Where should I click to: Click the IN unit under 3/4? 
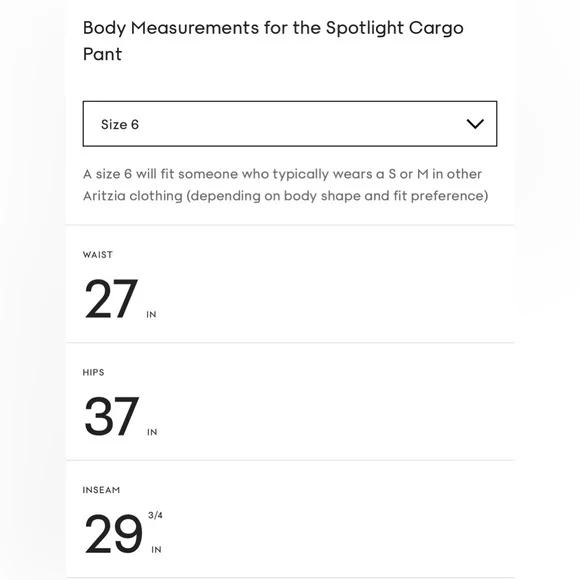(156, 550)
